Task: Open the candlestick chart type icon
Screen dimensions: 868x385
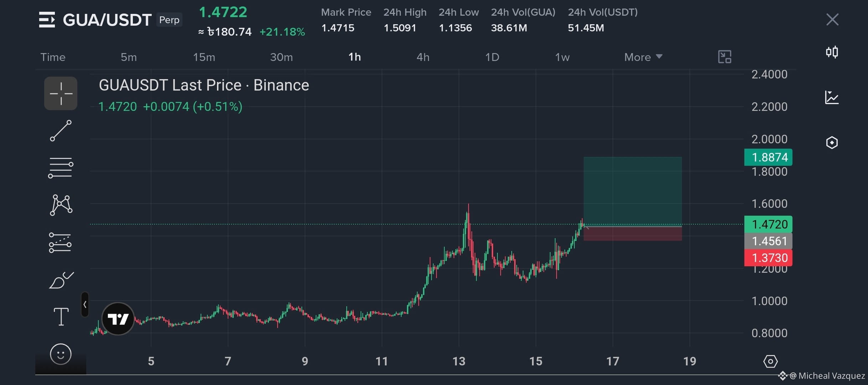Action: click(x=832, y=52)
